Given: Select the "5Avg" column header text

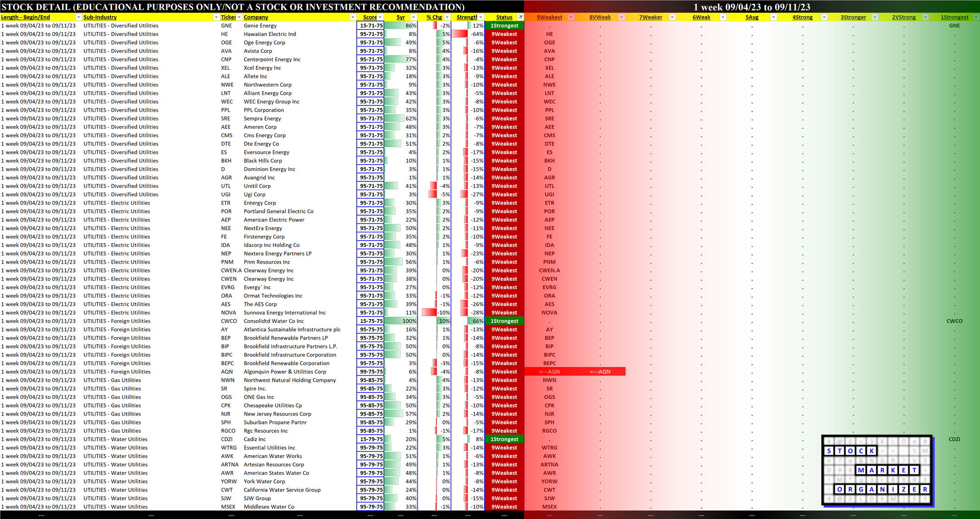Looking at the screenshot, I should 752,17.
